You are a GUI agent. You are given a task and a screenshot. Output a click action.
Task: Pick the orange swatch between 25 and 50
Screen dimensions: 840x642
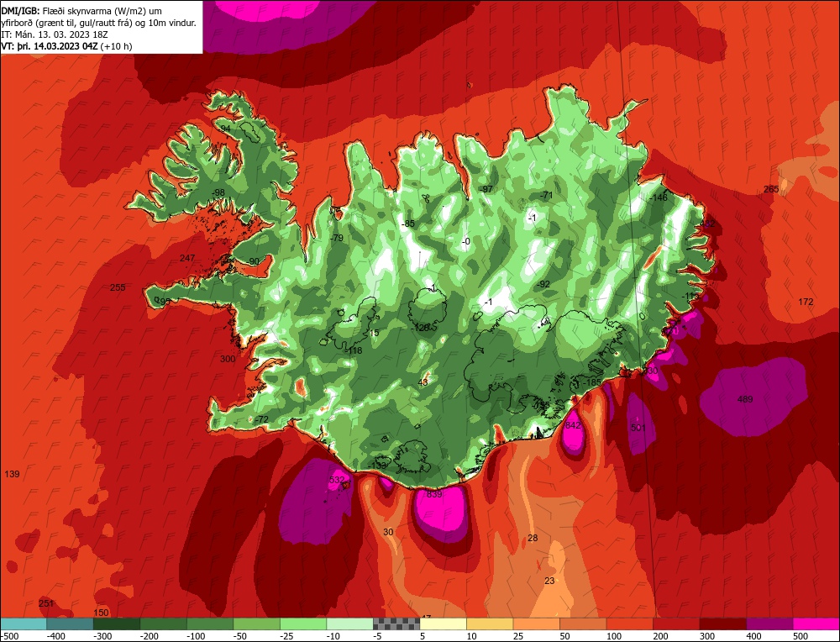pyautogui.click(x=536, y=624)
